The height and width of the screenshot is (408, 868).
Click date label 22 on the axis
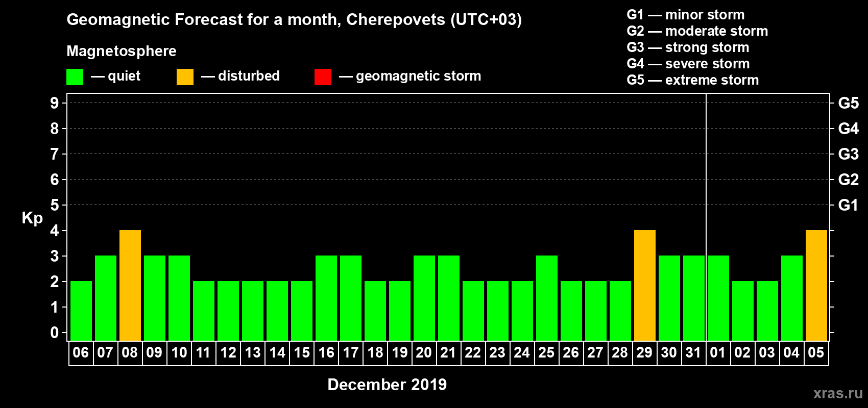[x=473, y=353]
